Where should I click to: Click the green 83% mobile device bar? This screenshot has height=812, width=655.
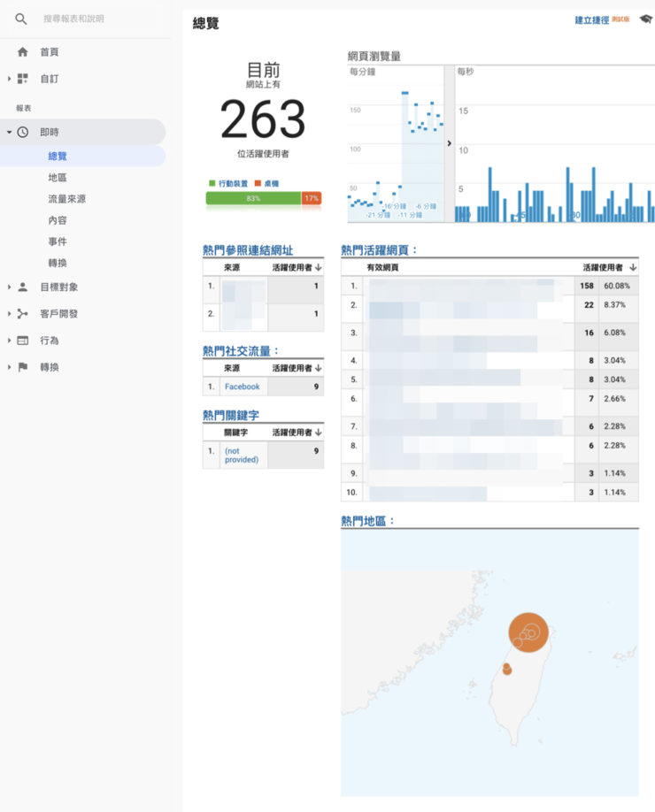(x=253, y=198)
